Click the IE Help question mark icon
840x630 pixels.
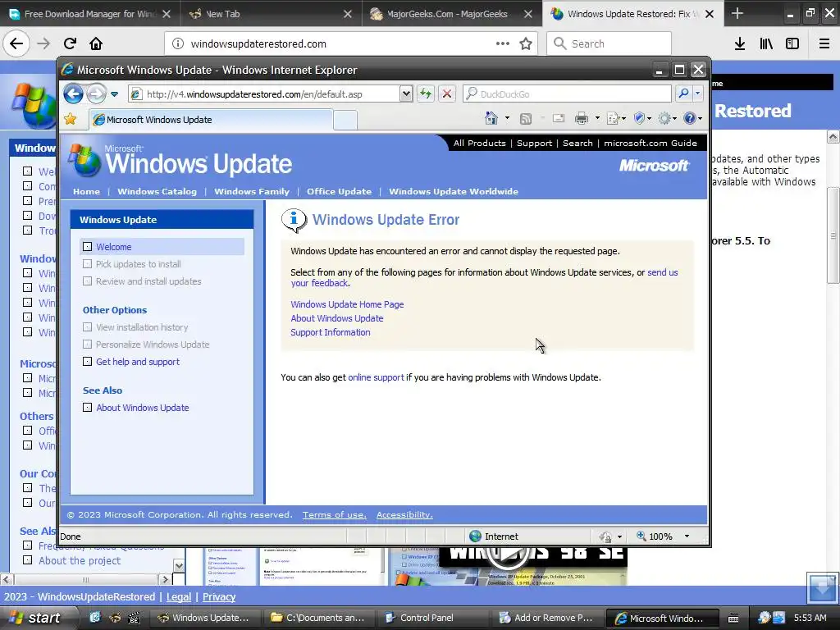click(689, 118)
